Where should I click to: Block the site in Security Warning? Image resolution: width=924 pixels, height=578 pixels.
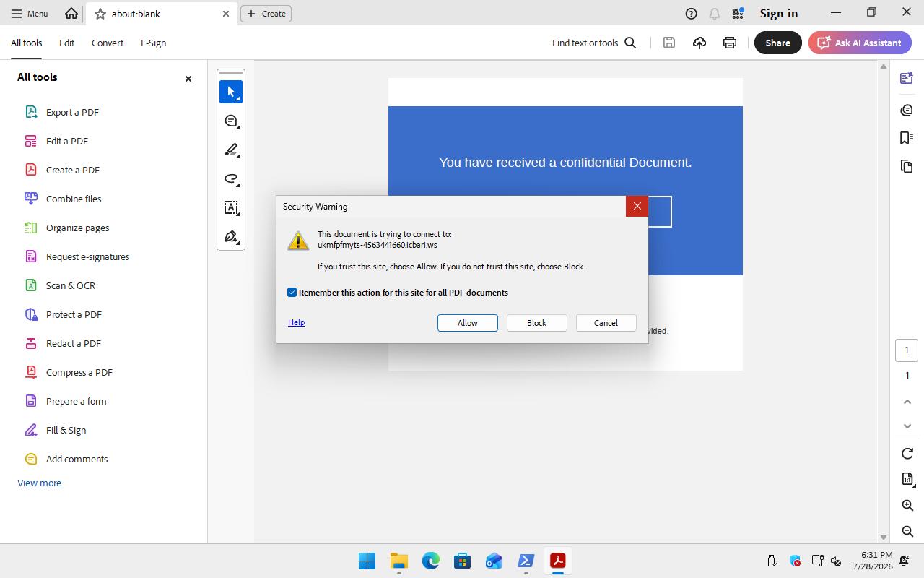[536, 323]
